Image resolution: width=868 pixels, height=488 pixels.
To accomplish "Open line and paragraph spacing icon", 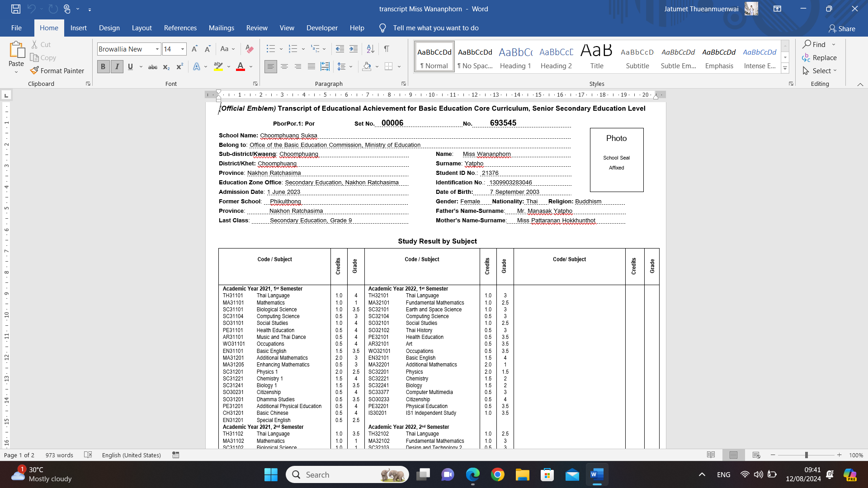I will [x=342, y=67].
